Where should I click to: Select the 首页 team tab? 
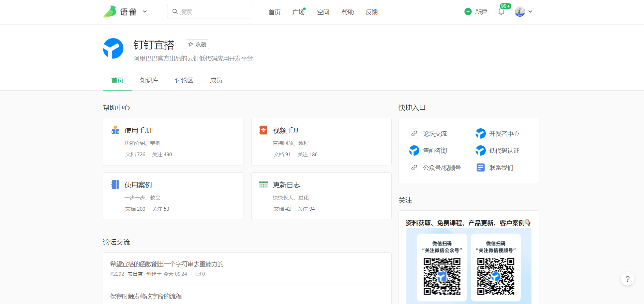(117, 80)
